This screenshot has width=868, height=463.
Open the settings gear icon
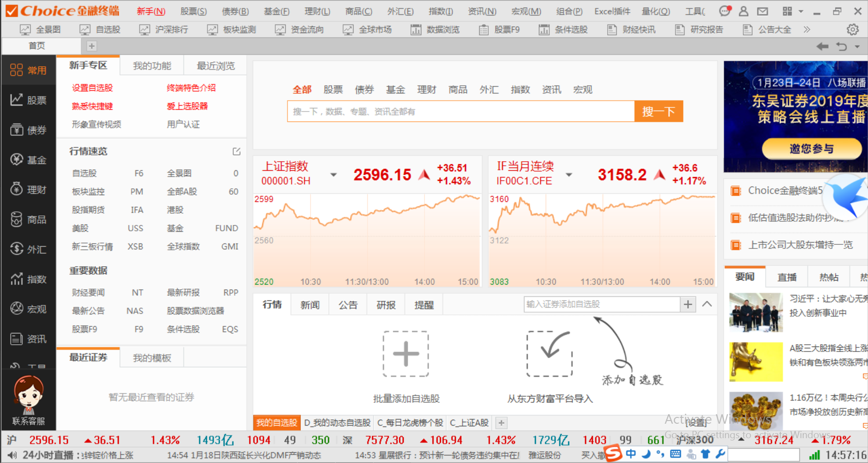point(853,29)
